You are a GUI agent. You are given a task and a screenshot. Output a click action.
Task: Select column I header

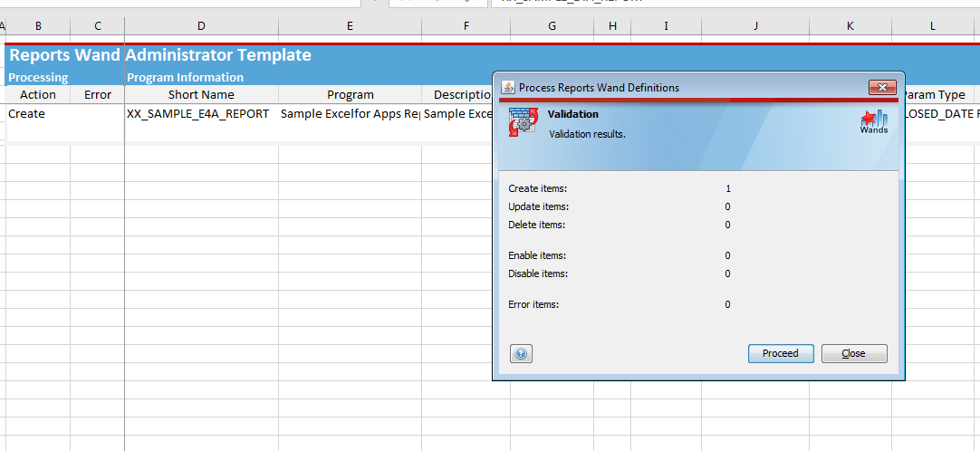tap(667, 25)
